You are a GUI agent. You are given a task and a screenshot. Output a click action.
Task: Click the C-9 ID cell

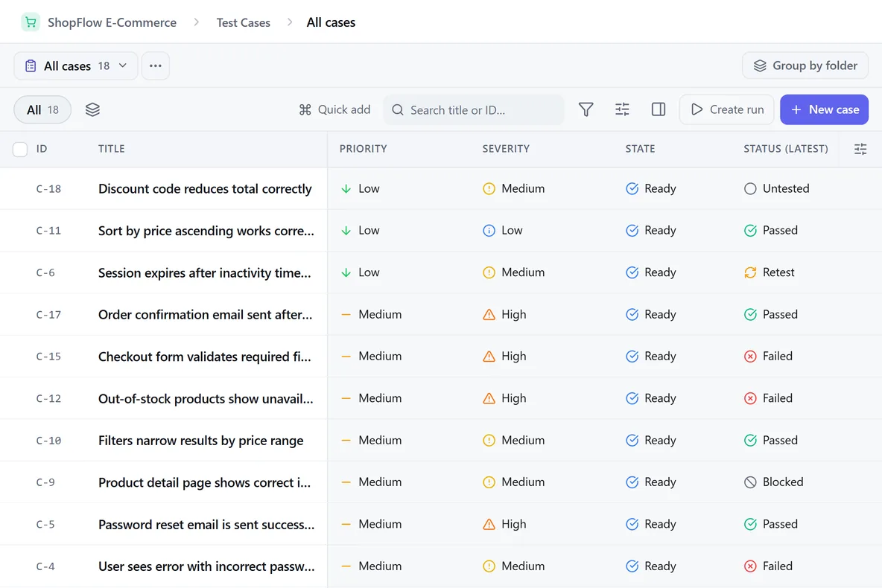coord(45,482)
